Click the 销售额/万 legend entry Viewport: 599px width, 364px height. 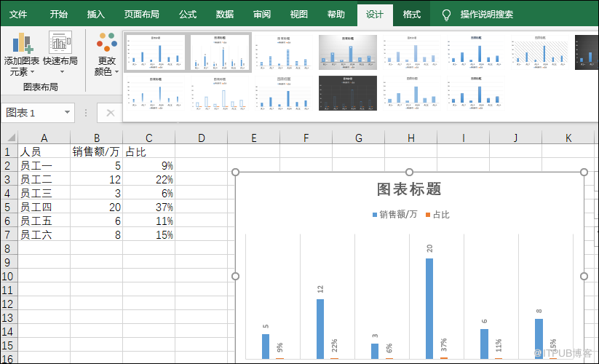click(x=397, y=215)
